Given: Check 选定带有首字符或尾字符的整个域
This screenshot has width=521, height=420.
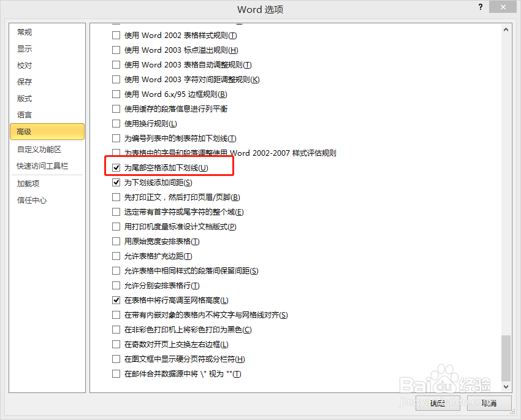Looking at the screenshot, I should click(116, 212).
